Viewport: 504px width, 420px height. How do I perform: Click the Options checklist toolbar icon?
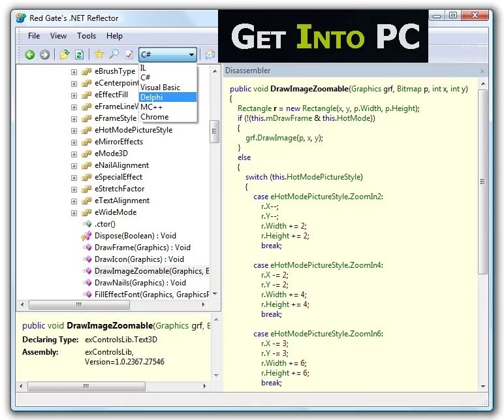tap(129, 54)
